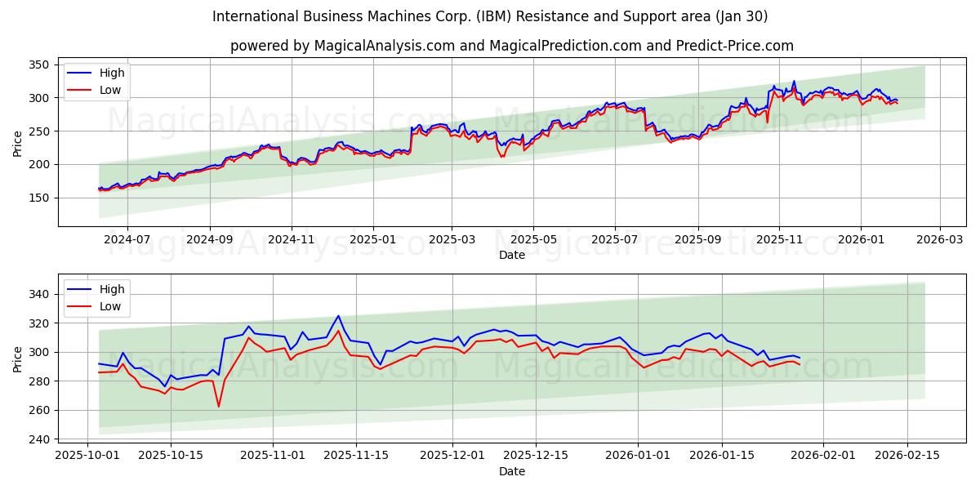Screen dimensions: 980x490
Task: Select the chart title mentioning IBM
Action: pos(490,15)
